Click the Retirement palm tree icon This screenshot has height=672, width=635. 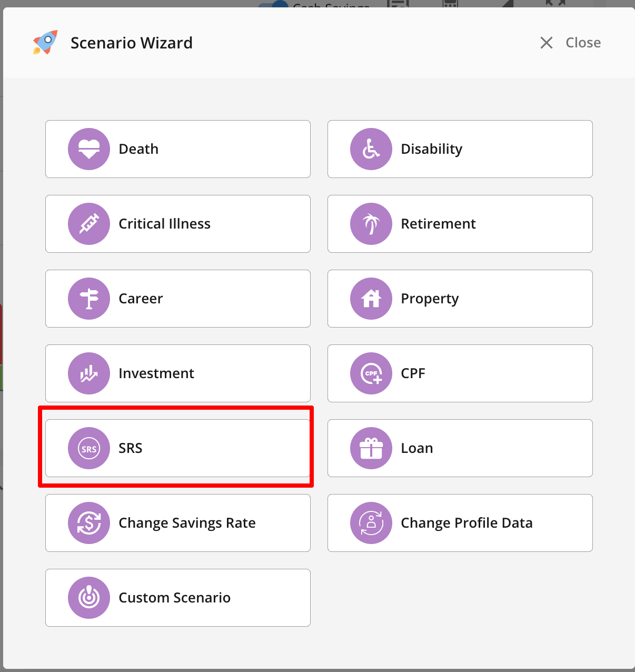point(371,224)
